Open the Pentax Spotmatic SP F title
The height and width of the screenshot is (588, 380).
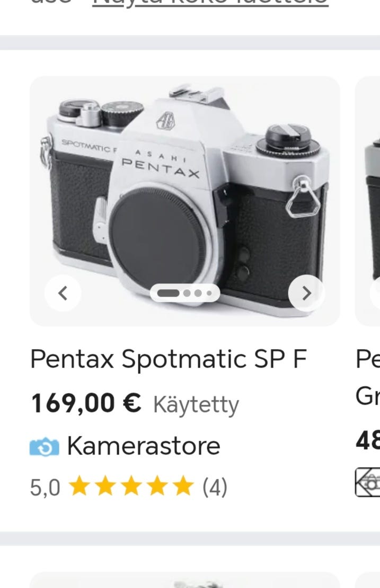(169, 359)
